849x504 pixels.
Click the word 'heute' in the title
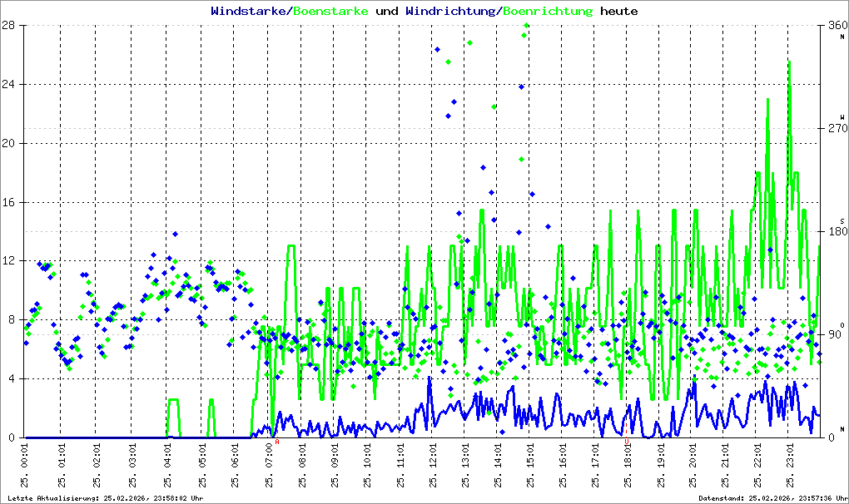tap(619, 11)
